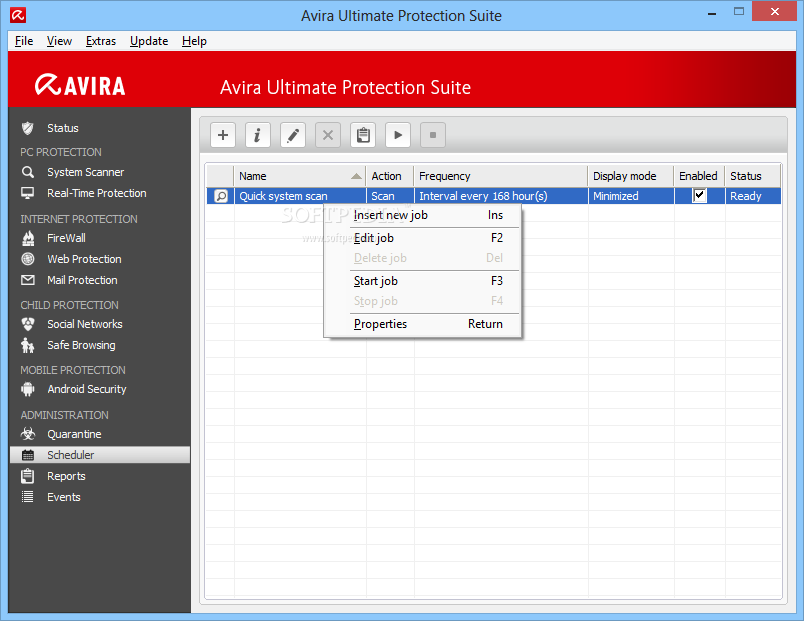The height and width of the screenshot is (621, 804).
Task: Sort by Display mode column header
Action: point(631,176)
